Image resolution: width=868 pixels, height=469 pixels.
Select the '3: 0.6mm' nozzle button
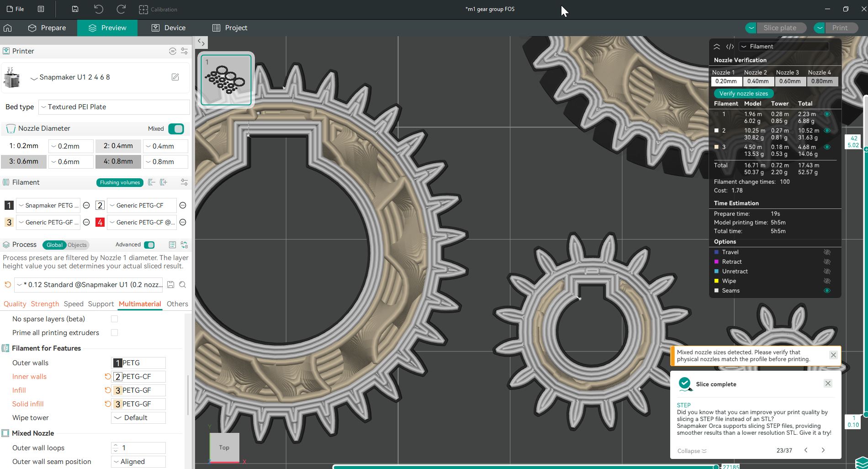24,162
